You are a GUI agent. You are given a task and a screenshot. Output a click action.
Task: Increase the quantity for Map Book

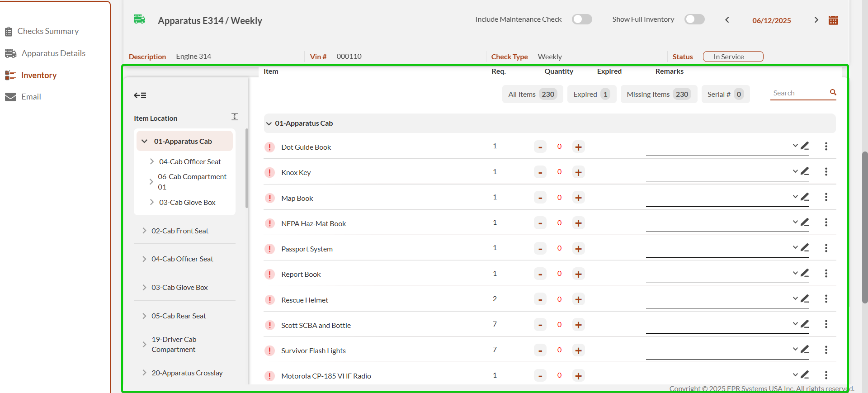point(578,198)
